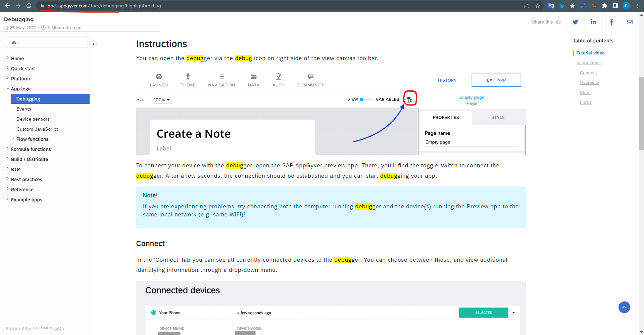Screen dimensions: 644x335
Task: Collapse the left navigation sidebar
Action: point(93,44)
